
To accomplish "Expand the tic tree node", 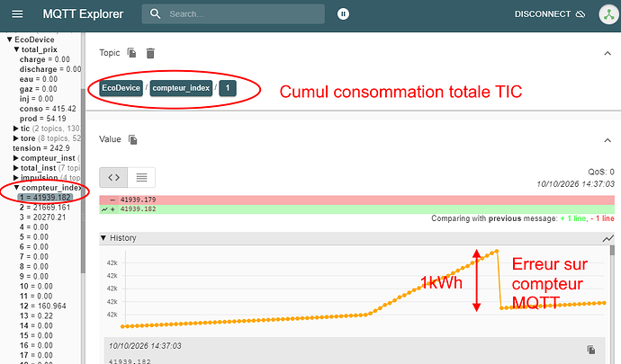I will click(x=15, y=129).
